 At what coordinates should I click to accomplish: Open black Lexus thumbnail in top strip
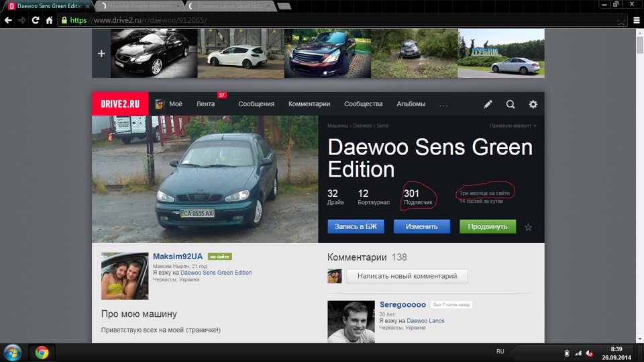154,53
